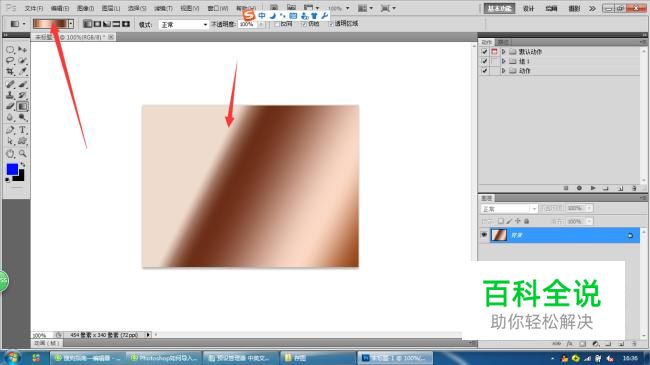The width and height of the screenshot is (650, 365).
Task: Delete action via the trash icon
Action: tap(634, 188)
